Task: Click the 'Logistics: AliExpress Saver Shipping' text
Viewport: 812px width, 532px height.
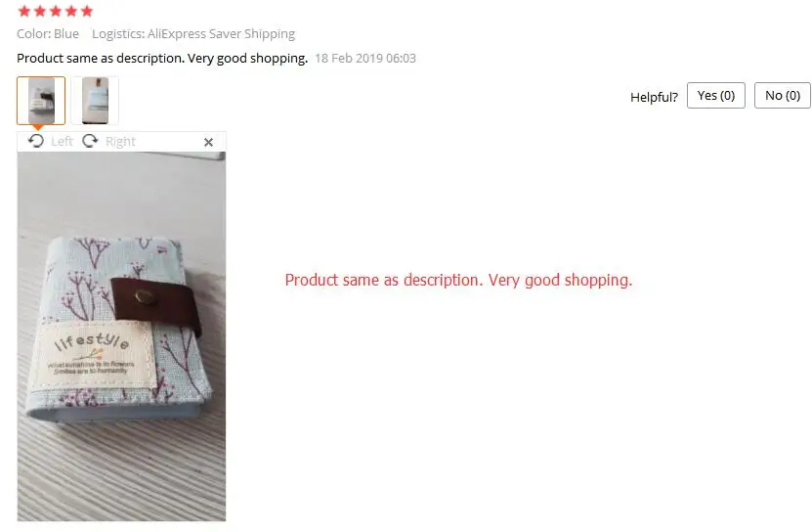Action: coord(193,33)
